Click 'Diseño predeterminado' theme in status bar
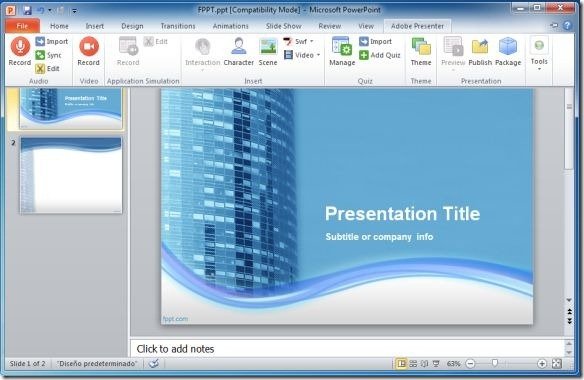 (x=97, y=364)
